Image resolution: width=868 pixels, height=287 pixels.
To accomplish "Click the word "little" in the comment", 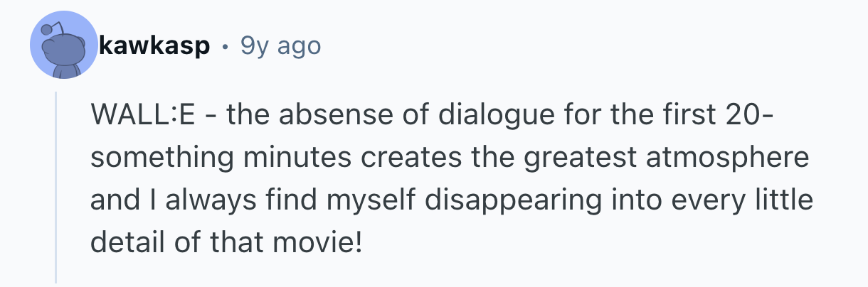I will (784, 200).
